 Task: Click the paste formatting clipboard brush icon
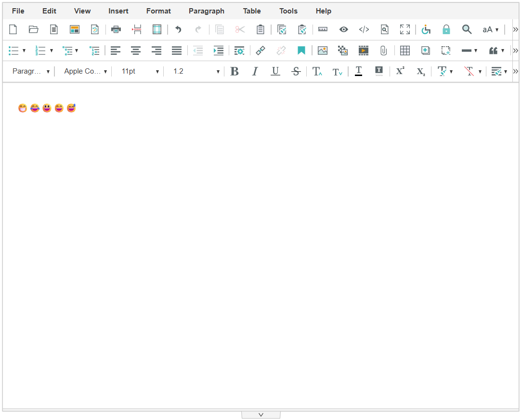pyautogui.click(x=302, y=30)
